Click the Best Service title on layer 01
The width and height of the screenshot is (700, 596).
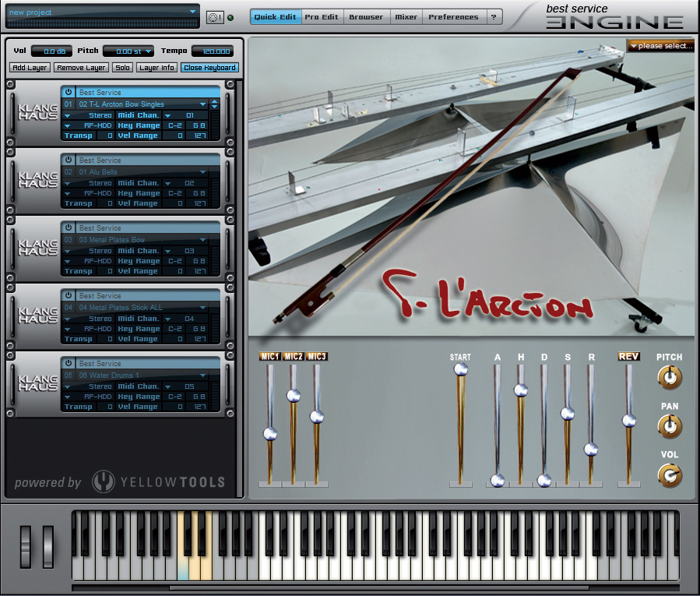point(100,93)
